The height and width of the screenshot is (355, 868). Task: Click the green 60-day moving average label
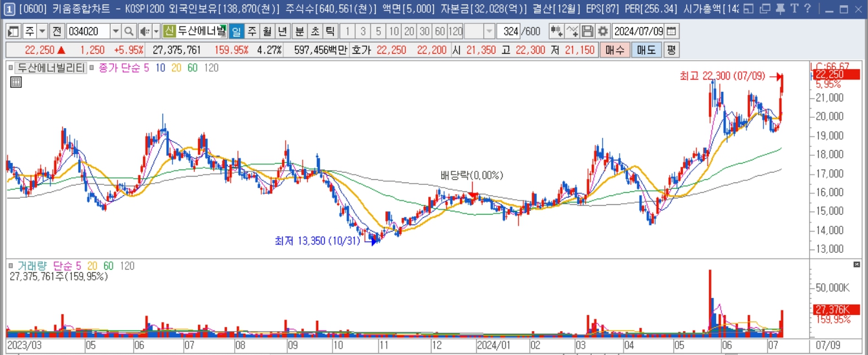tap(193, 67)
